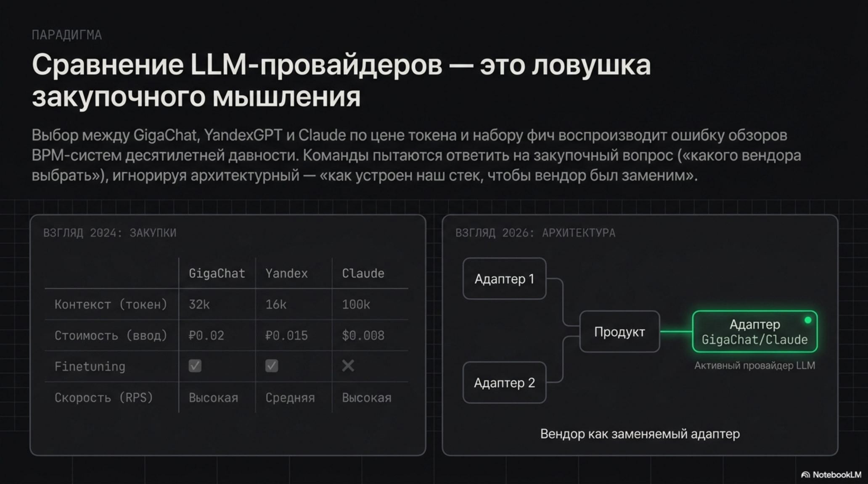Click the ВЗГЛЯД 2026: АРХИТЕКТУРА heading
868x484 pixels.
(x=535, y=233)
